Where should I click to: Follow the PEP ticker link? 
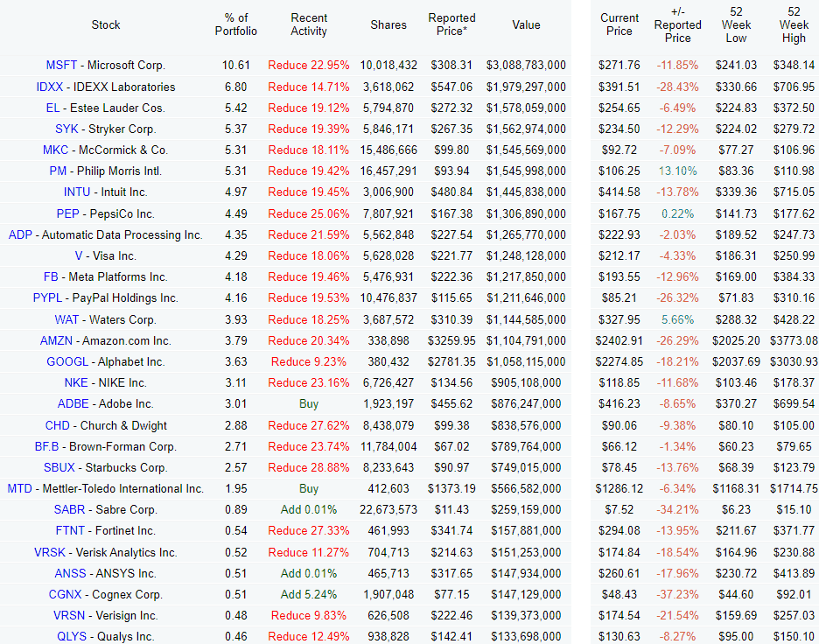(x=68, y=213)
